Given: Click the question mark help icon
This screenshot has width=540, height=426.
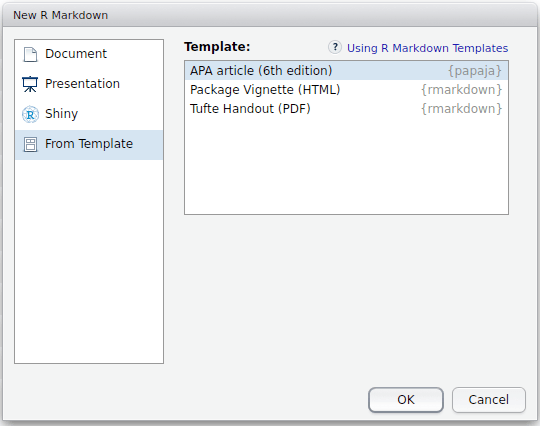Looking at the screenshot, I should (x=335, y=47).
